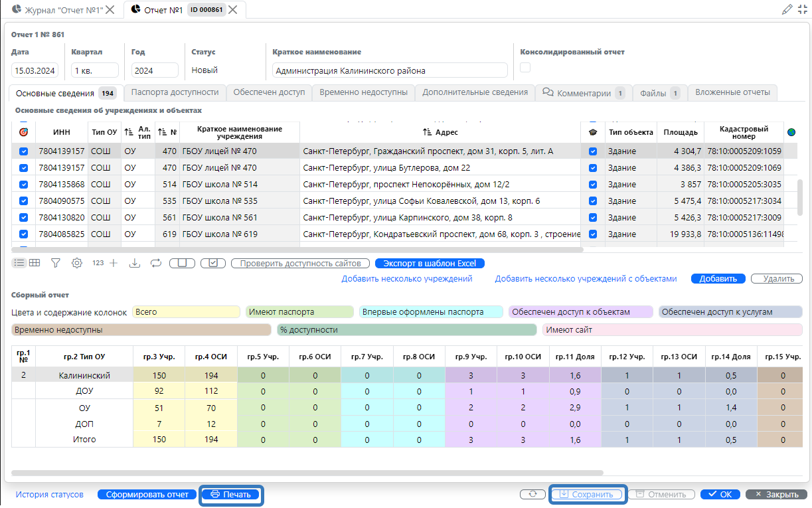The height and width of the screenshot is (508, 812).
Task: Open the Паспорта доступности tab
Action: [175, 92]
